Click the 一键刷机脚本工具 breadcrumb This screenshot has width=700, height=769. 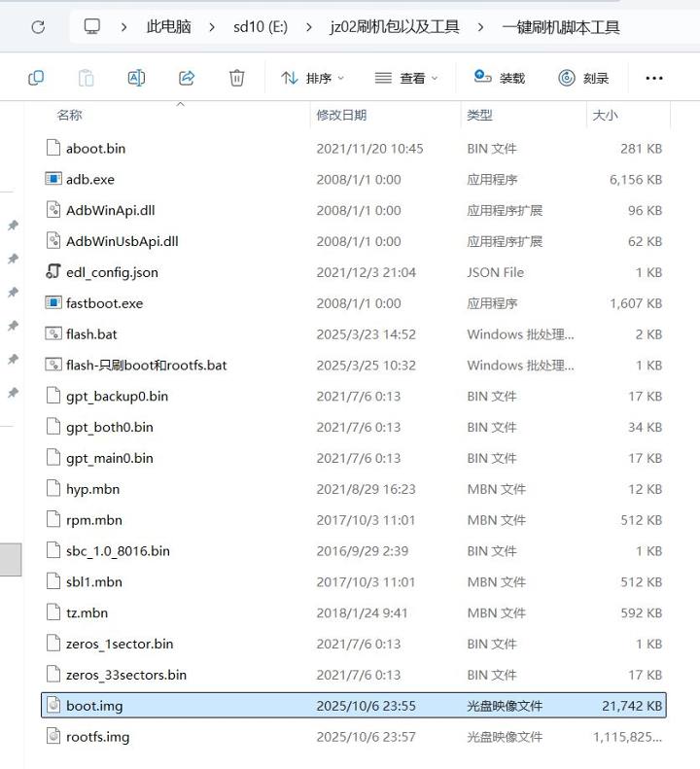561,27
